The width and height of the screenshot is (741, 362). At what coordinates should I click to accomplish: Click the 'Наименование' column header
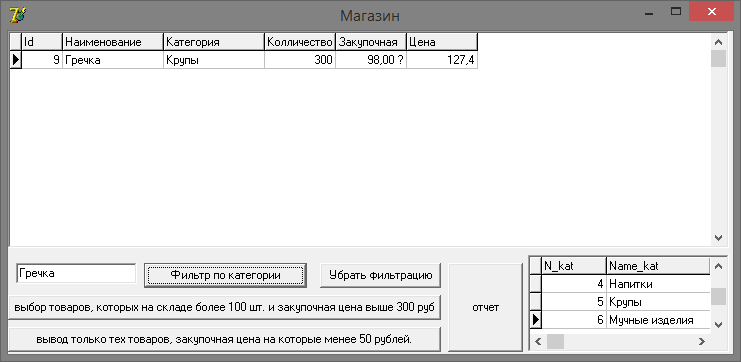coord(113,42)
